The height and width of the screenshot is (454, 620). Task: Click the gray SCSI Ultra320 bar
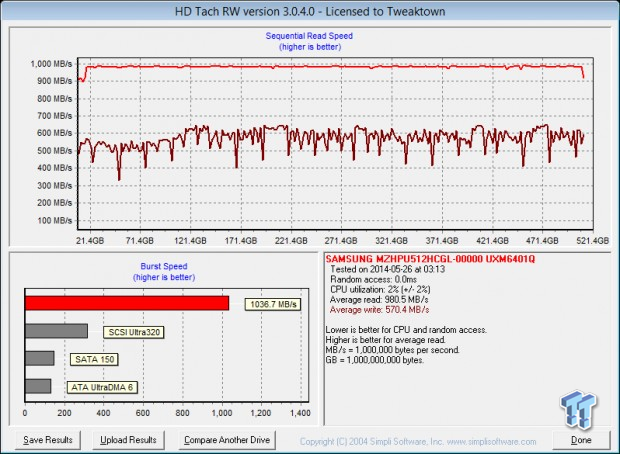[56, 331]
